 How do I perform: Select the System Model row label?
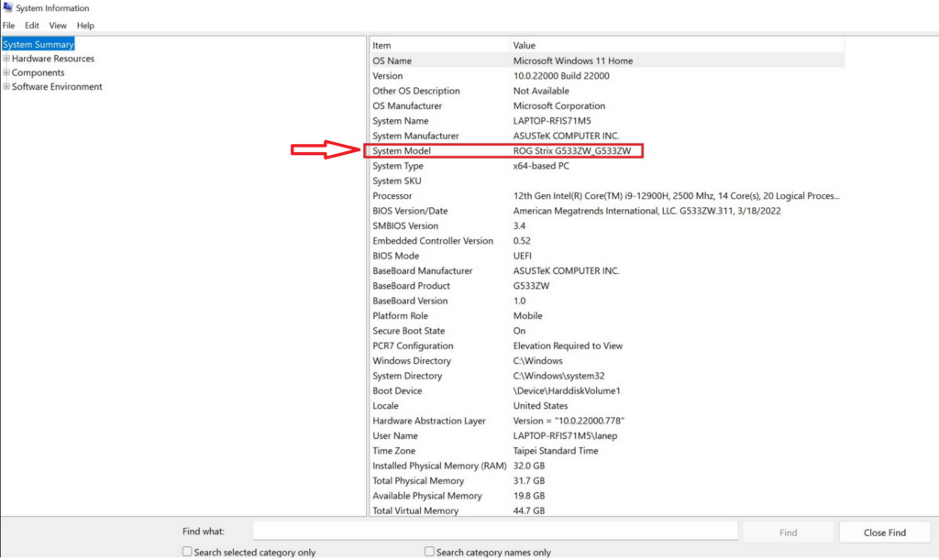tap(402, 150)
